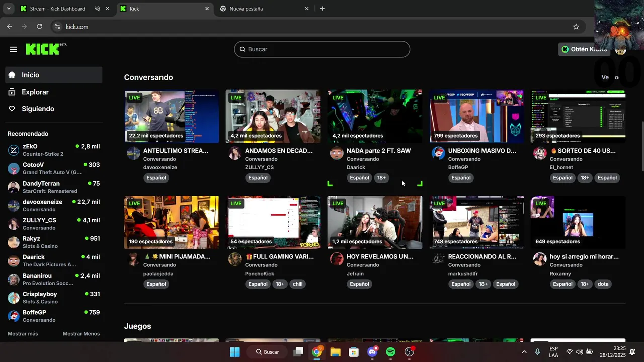Open browser tab search dropdown arrow

(x=8, y=9)
